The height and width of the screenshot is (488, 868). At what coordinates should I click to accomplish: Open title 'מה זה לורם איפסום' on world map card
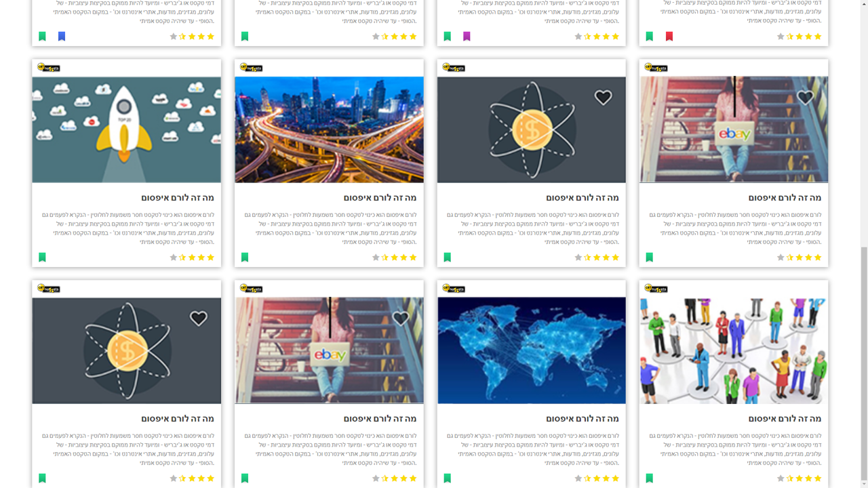(x=583, y=419)
